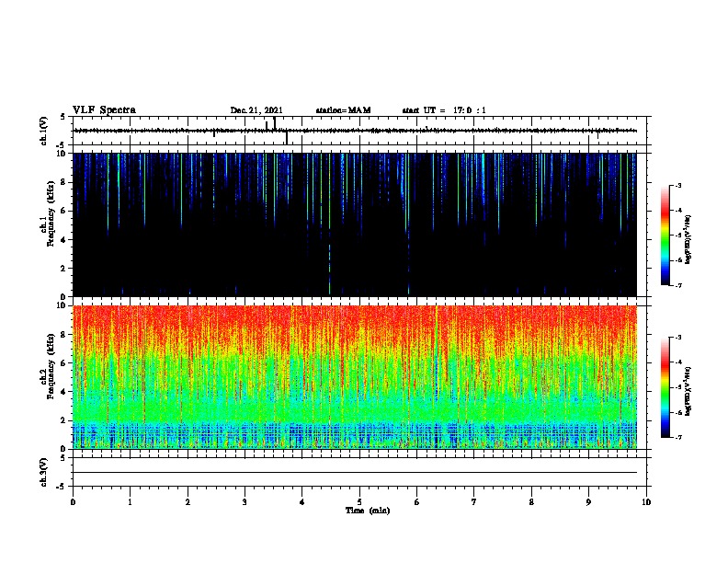Click the ch.1 waveform voltage trace panel
Image resolution: width=728 pixels, height=563 pixels.
pos(360,131)
